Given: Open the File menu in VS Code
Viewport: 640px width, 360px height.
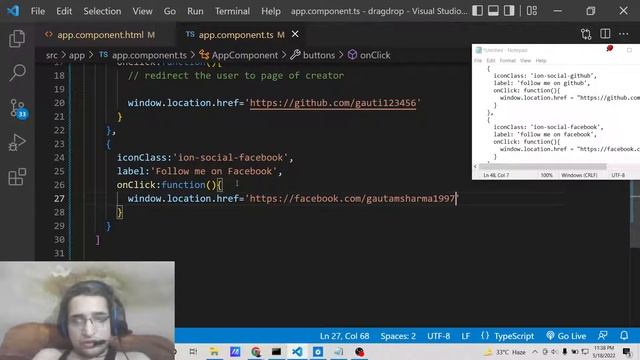Looking at the screenshot, I should pyautogui.click(x=38, y=11).
